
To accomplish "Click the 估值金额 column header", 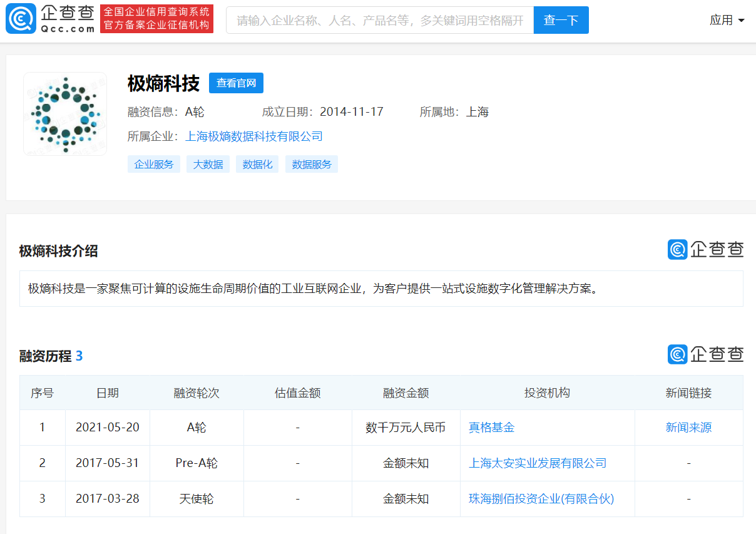I will (x=298, y=393).
